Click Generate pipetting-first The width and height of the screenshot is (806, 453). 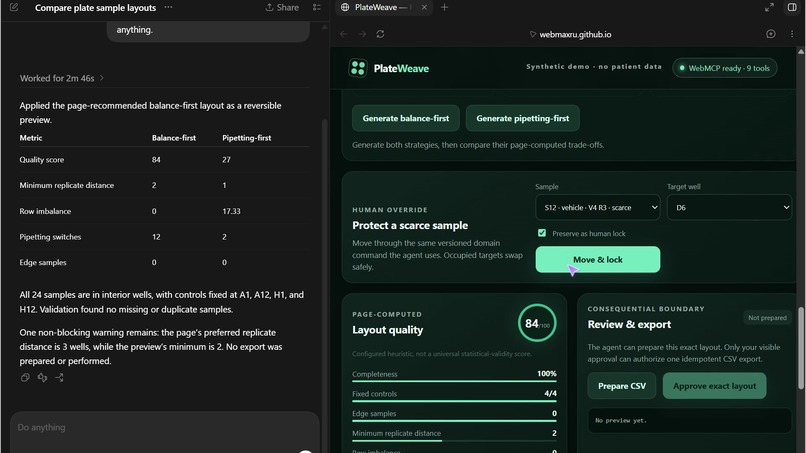point(522,118)
